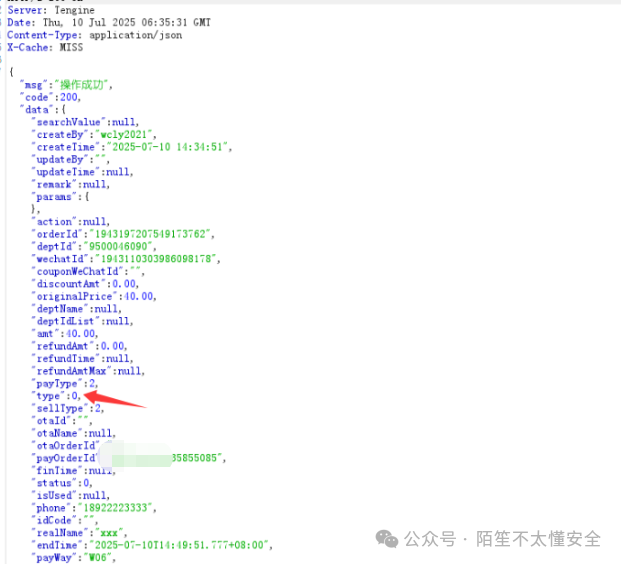Click the "payType":2 line
Image resolution: width=621 pixels, height=564 pixels.
click(x=65, y=384)
